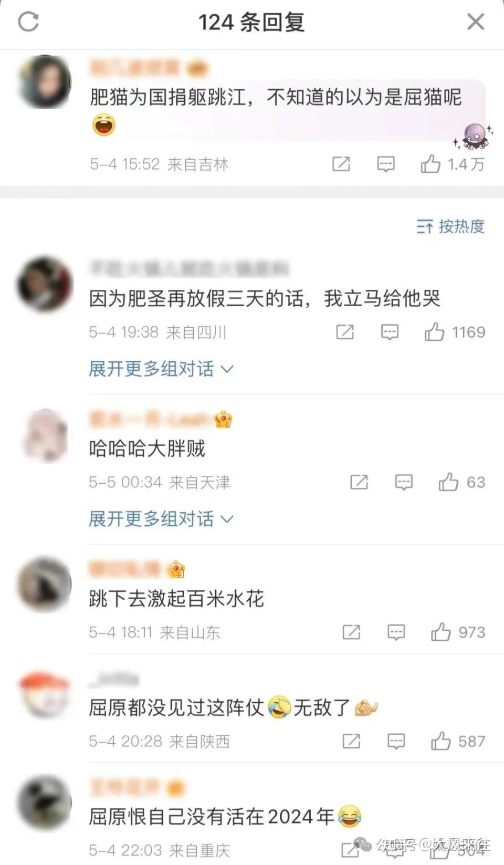
Task: Refresh the replies with the reload icon
Action: click(x=28, y=22)
